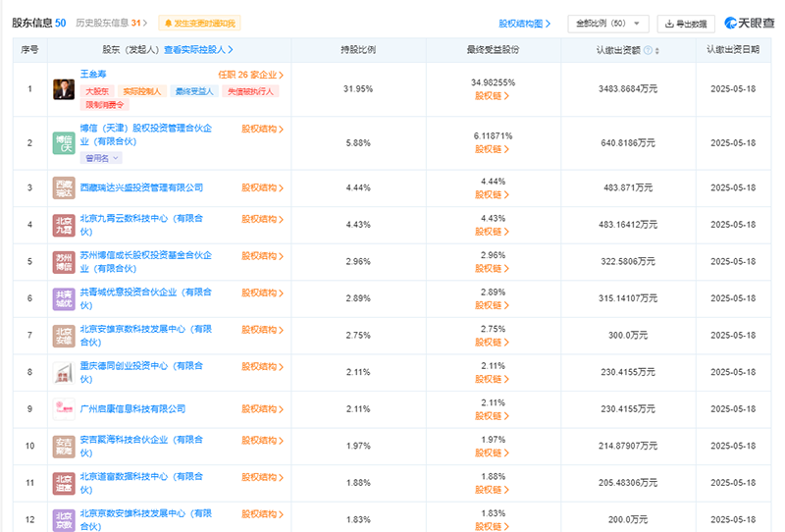Viewport: 785px width, 532px height.
Task: Open the 全部比例 (50) dropdown
Action: point(607,24)
